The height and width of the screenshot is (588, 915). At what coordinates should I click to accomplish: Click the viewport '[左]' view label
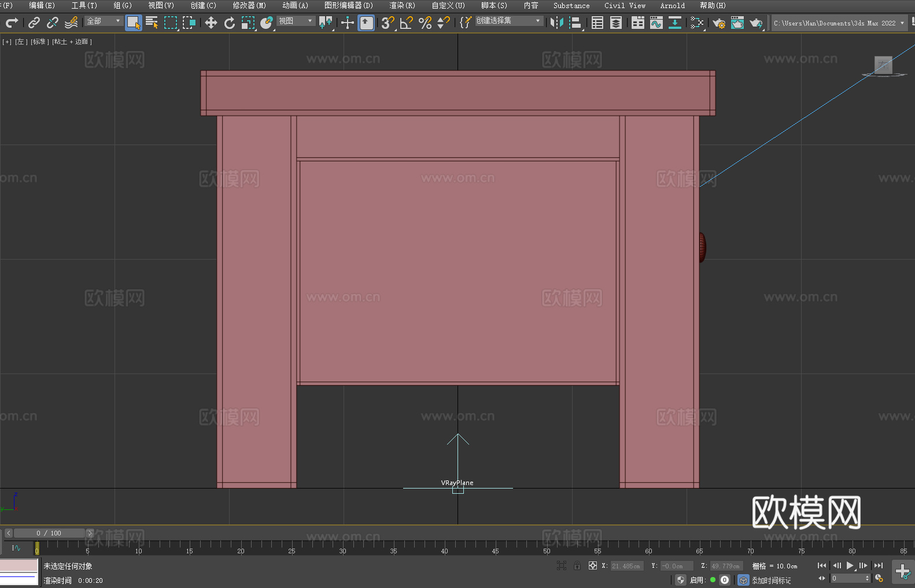pos(21,42)
